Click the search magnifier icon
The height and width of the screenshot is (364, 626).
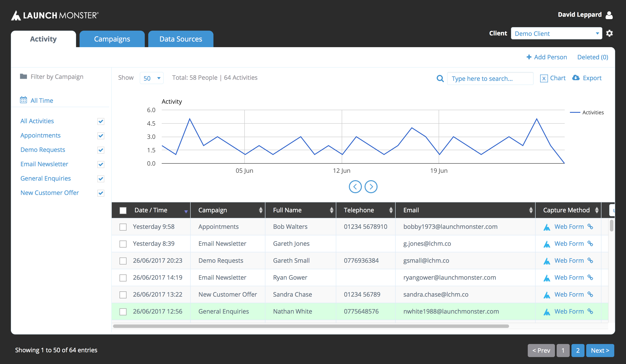pyautogui.click(x=440, y=78)
